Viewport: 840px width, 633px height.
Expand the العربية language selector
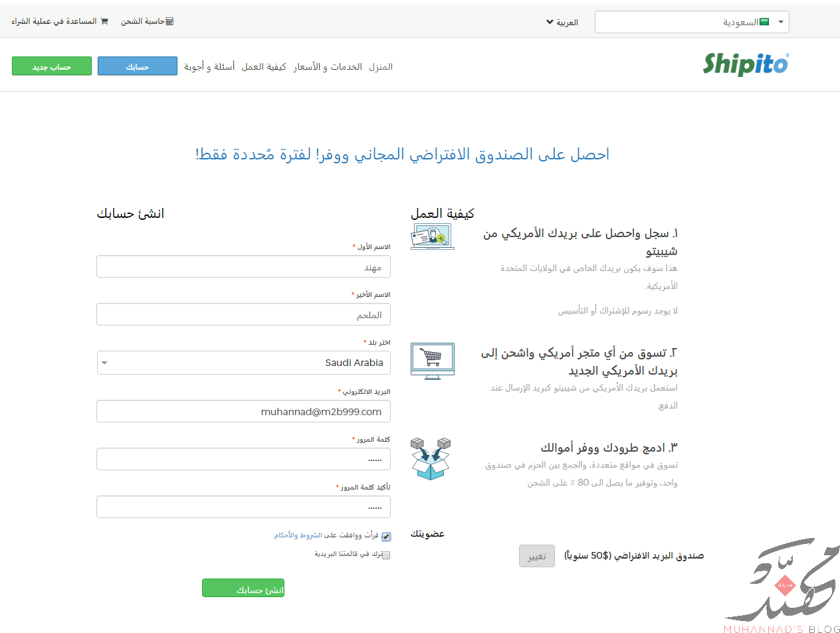coord(562,22)
